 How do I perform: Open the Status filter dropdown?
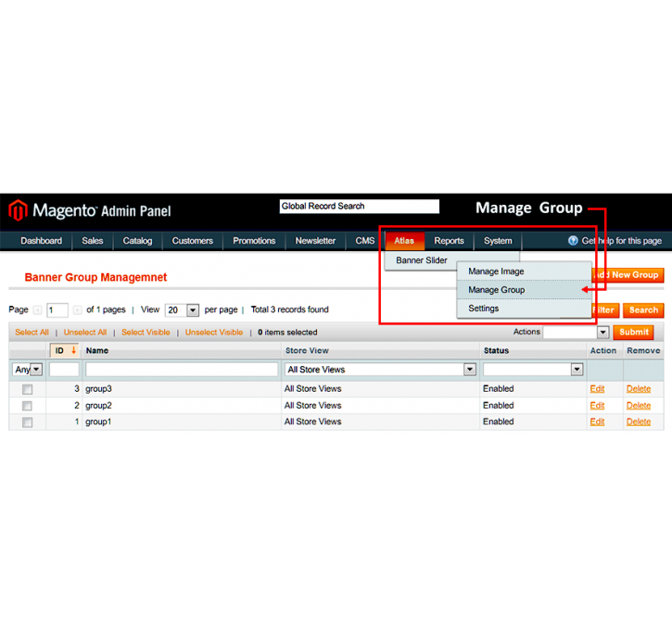pyautogui.click(x=533, y=369)
